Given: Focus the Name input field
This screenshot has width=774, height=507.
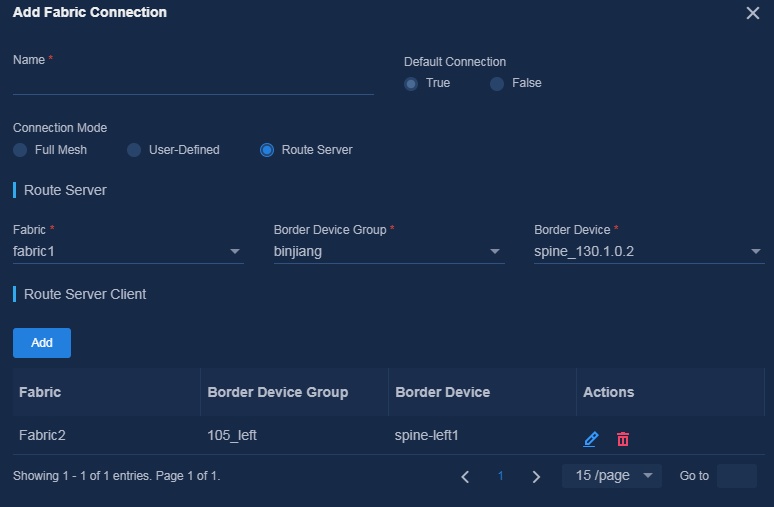Looking at the screenshot, I should click(193, 83).
